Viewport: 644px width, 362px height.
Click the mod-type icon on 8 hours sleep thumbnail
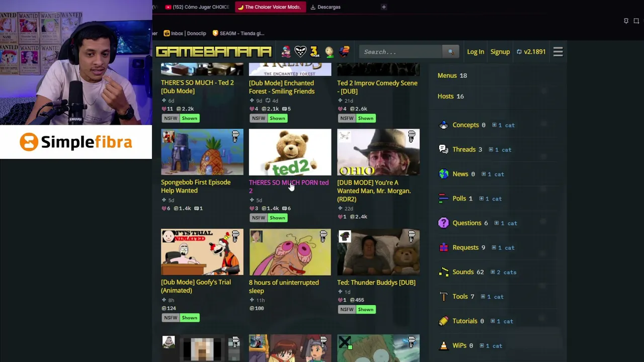[324, 237]
